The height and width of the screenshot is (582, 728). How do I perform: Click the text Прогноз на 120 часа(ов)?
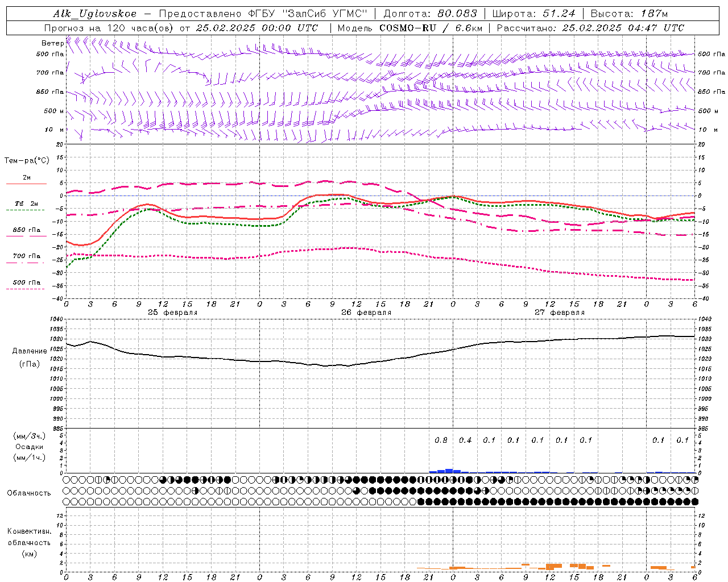[109, 28]
